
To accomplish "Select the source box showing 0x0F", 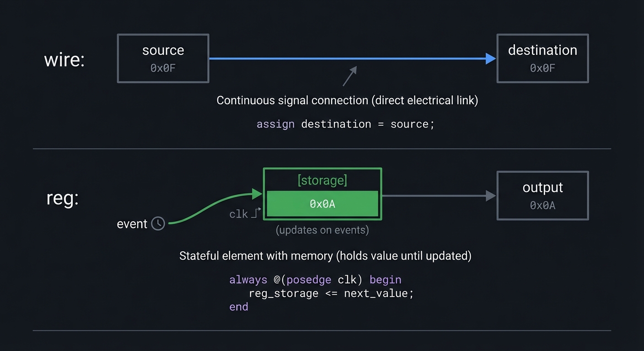I will click(x=163, y=58).
